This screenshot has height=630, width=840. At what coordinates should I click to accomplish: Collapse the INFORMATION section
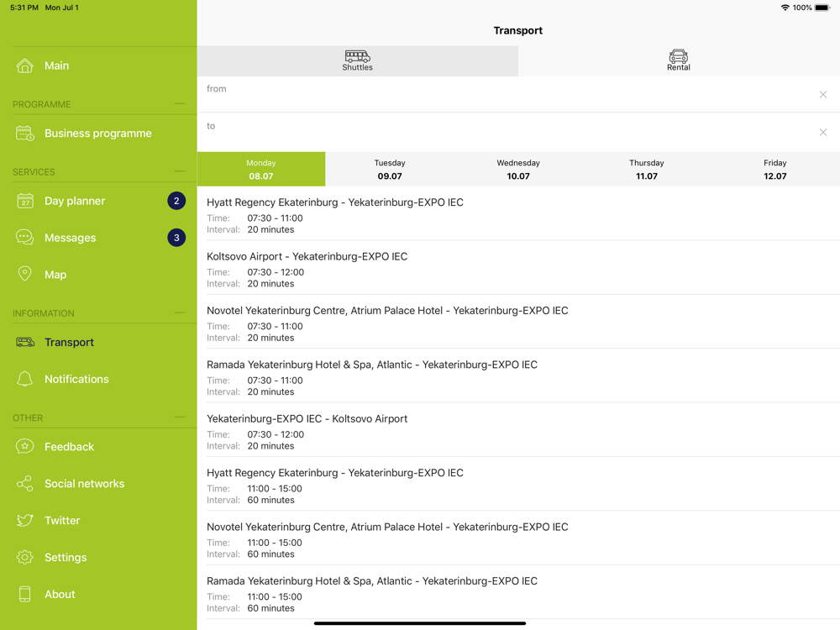tap(180, 312)
